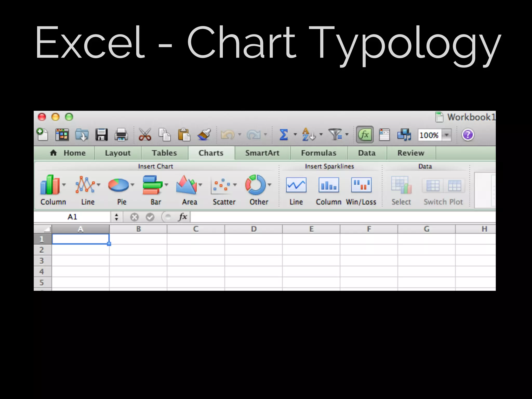This screenshot has width=532, height=399.
Task: Click the Undo arrow icon
Action: tap(227, 135)
